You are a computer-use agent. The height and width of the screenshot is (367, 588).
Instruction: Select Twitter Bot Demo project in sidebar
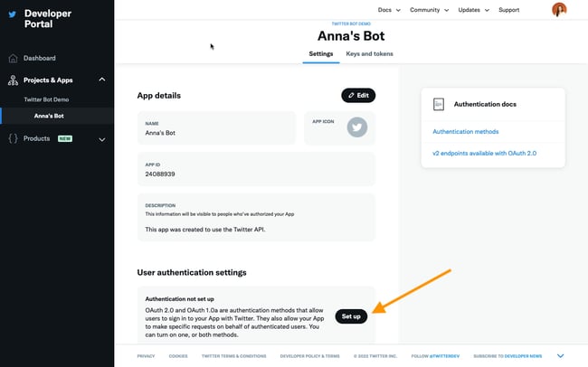46,99
